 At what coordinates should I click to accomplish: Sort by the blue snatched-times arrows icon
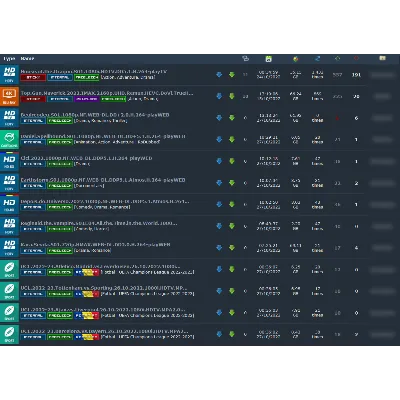click(x=317, y=59)
